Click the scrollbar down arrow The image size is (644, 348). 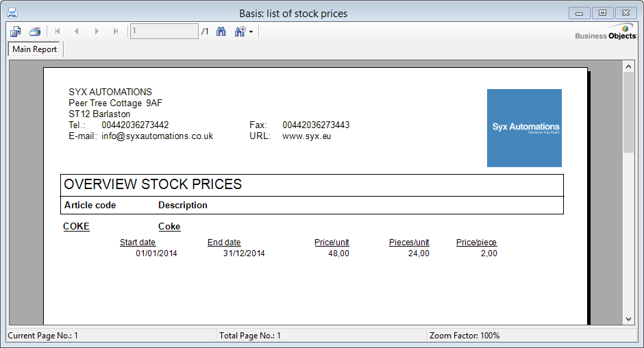pyautogui.click(x=628, y=319)
